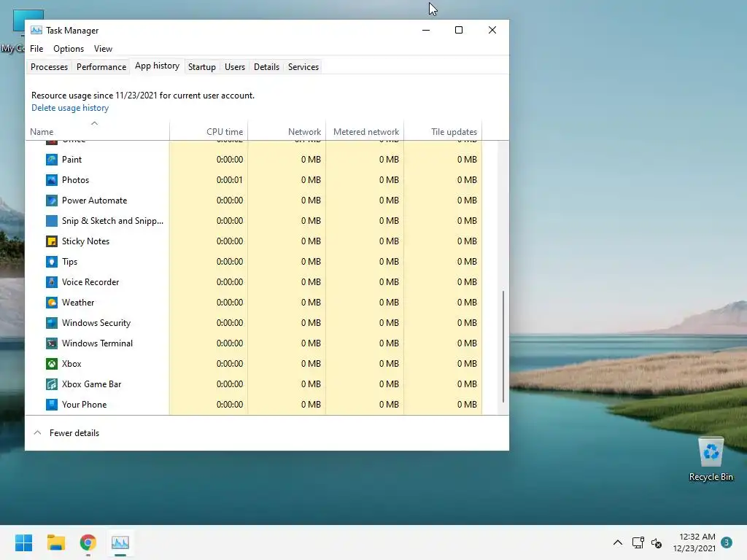The height and width of the screenshot is (560, 747).
Task: Click the Photos app icon
Action: point(52,180)
